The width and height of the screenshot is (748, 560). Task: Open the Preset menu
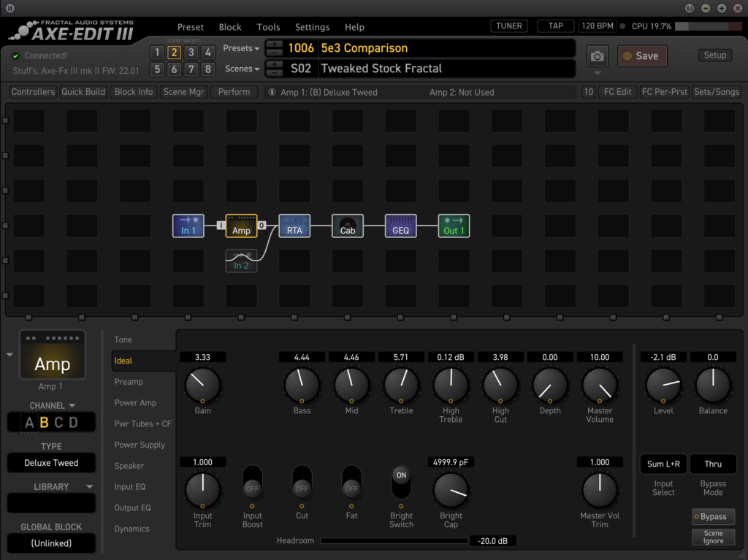point(191,27)
